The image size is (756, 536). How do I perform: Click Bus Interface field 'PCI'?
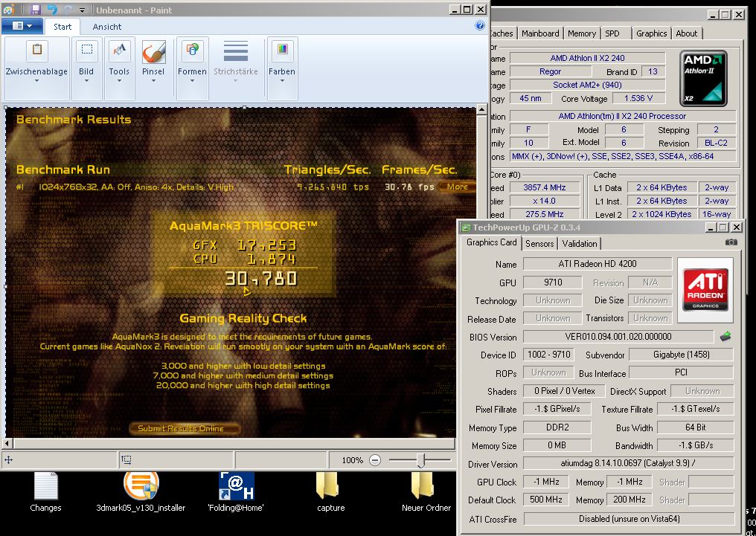[682, 372]
